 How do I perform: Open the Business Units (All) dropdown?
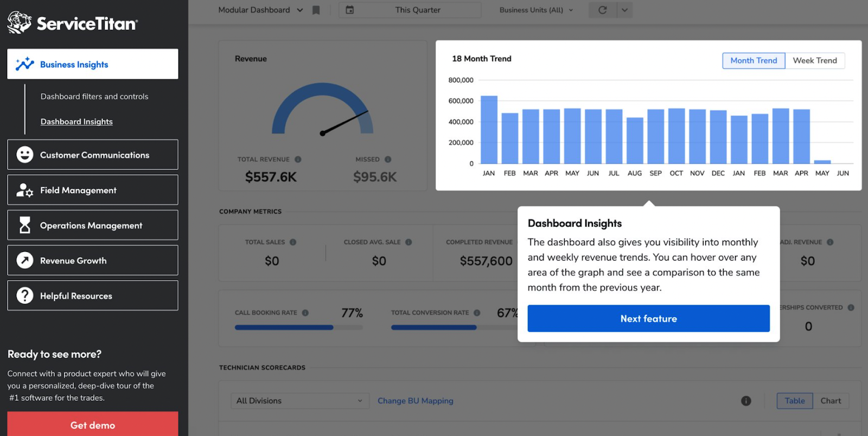coord(536,10)
